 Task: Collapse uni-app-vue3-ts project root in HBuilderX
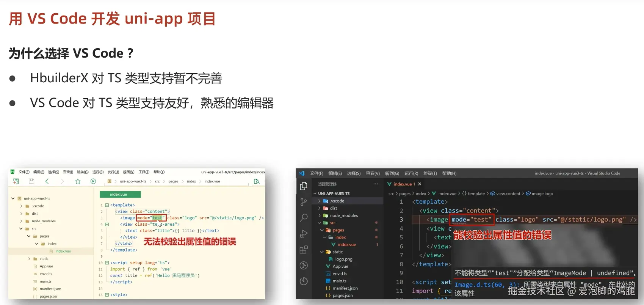coord(13,198)
